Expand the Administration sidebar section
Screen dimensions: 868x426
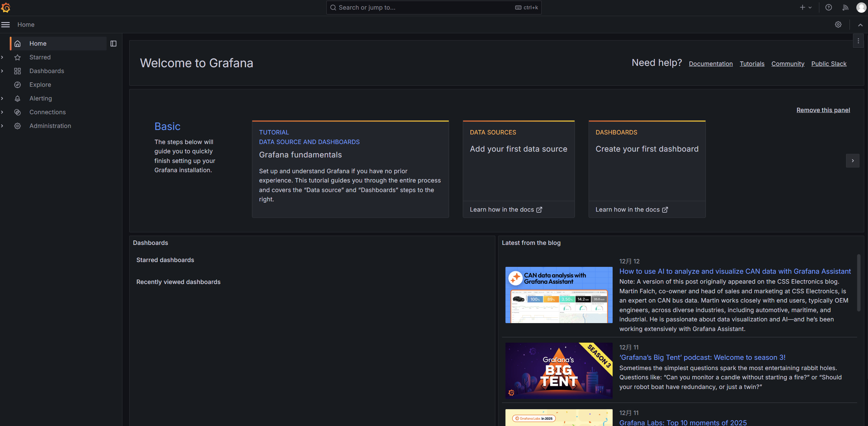click(x=2, y=126)
